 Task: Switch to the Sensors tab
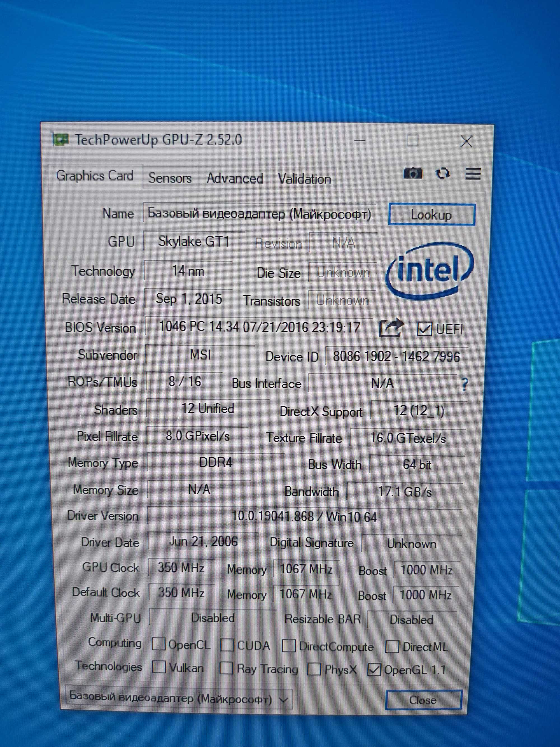[x=170, y=178]
